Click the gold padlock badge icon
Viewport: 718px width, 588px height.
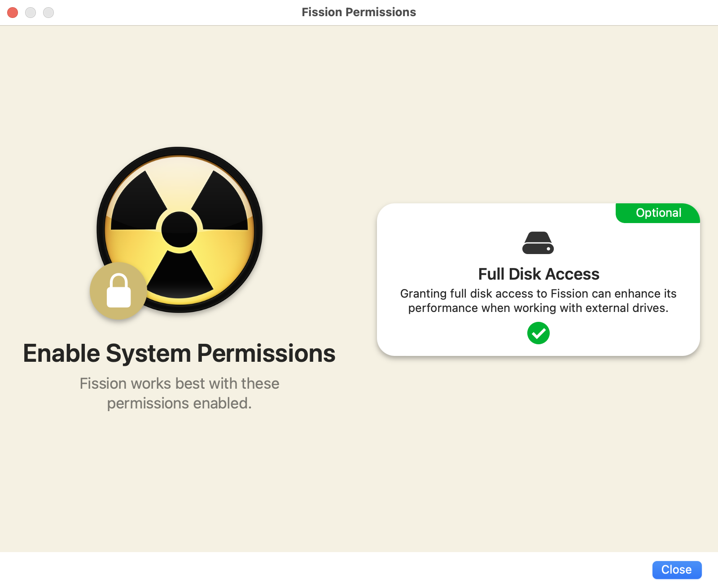coord(118,291)
